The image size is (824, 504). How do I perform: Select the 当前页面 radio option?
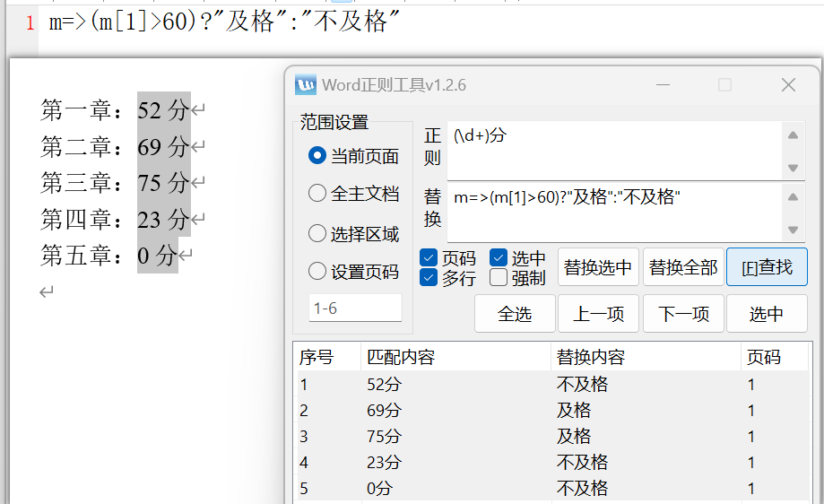click(353, 156)
